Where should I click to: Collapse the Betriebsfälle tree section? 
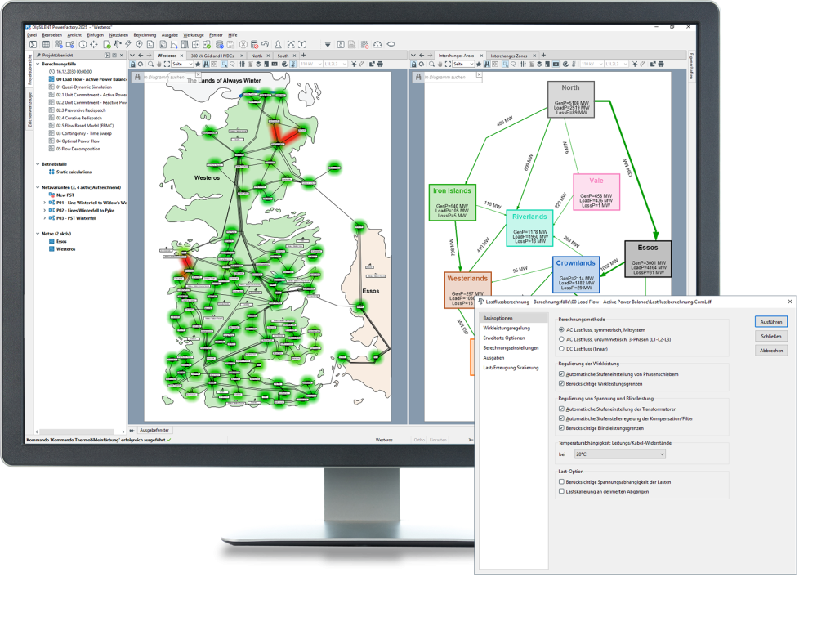point(38,164)
